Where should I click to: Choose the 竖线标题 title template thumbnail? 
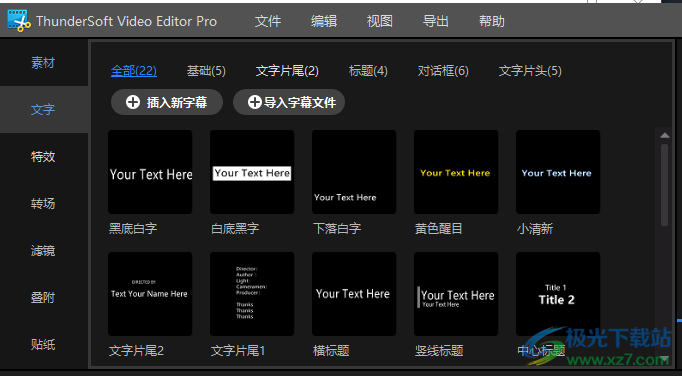click(x=456, y=294)
